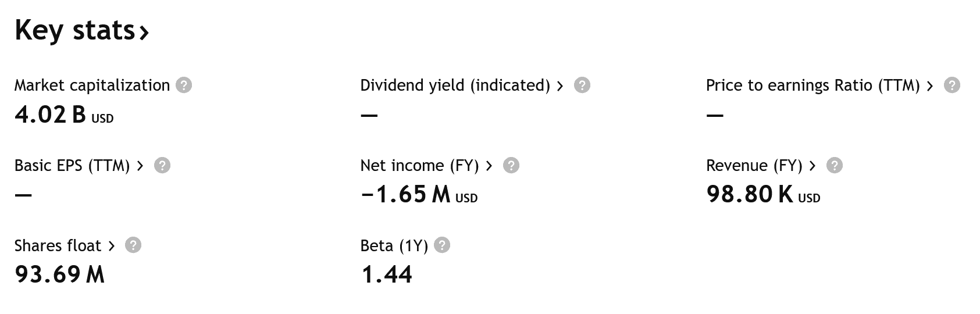Click help icon beside Price to earnings Ratio
The image size is (980, 314).
click(x=952, y=85)
